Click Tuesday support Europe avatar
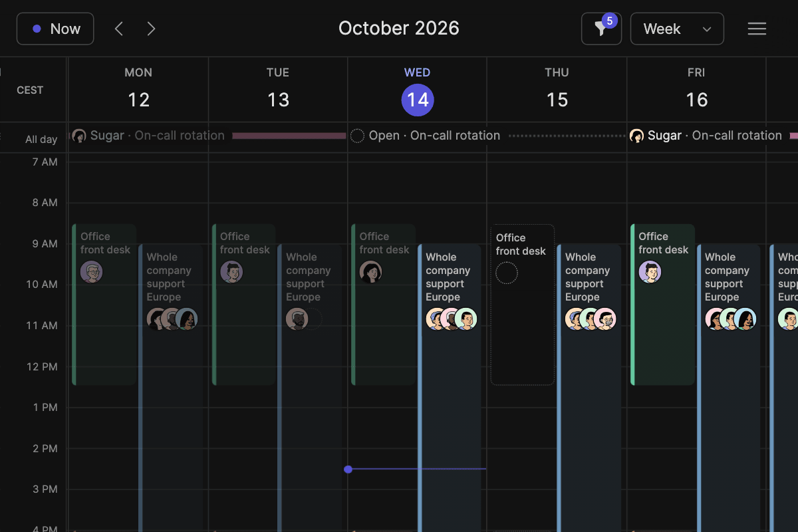Screen dimensions: 798x532 [297, 319]
